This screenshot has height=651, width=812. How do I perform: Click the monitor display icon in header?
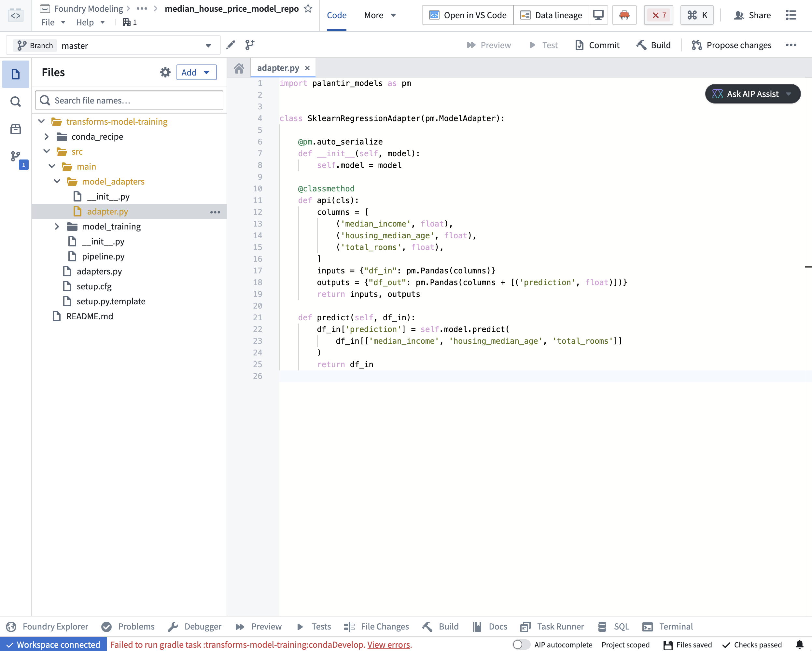pos(598,15)
